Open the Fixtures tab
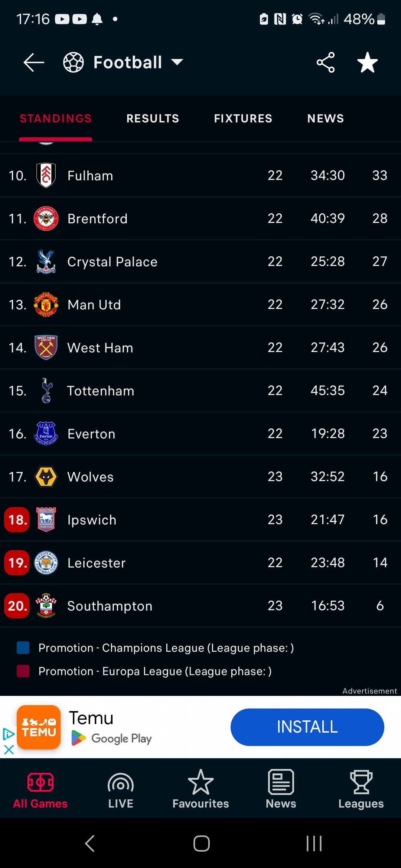This screenshot has height=868, width=401. click(x=243, y=119)
